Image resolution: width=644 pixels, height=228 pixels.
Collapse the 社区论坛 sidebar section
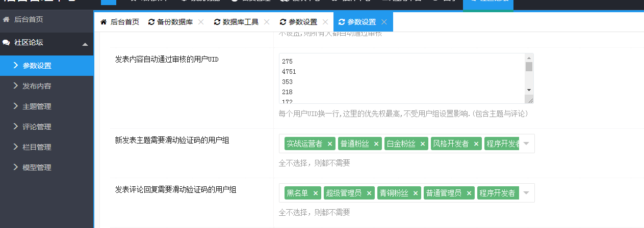coord(85,44)
